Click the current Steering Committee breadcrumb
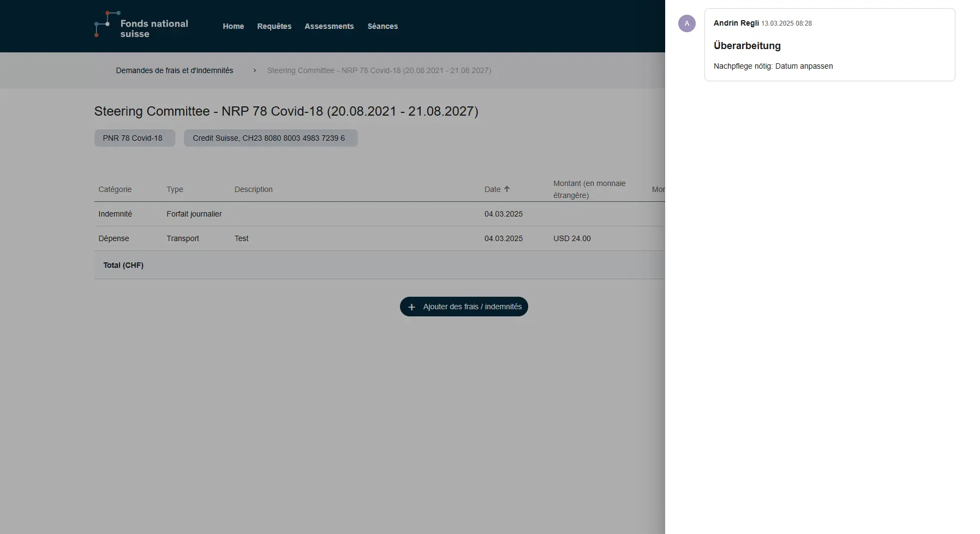This screenshot has width=980, height=534. click(379, 70)
